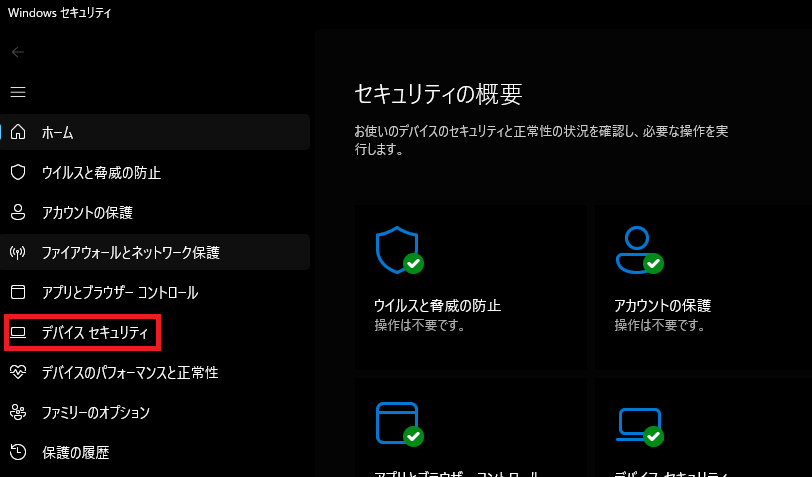
Task: Click the app window icon in sidebar
Action: pyautogui.click(x=18, y=292)
